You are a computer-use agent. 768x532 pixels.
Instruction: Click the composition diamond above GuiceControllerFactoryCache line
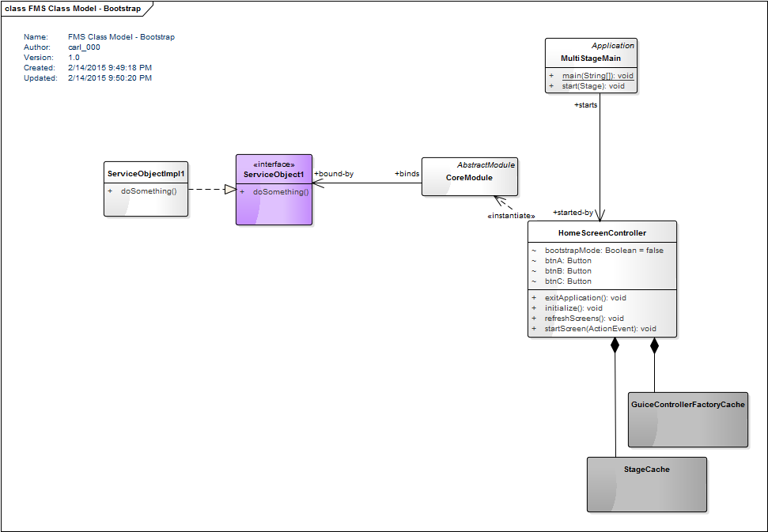pyautogui.click(x=654, y=345)
